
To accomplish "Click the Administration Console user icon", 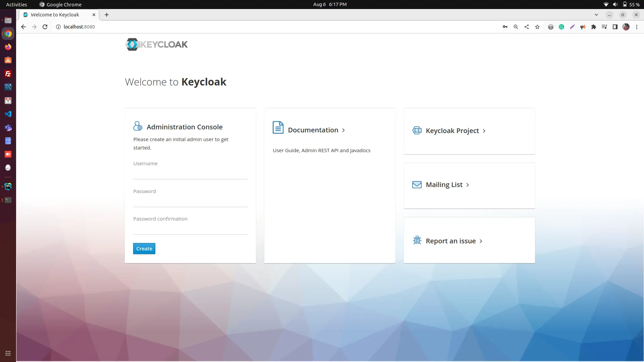I will (138, 126).
